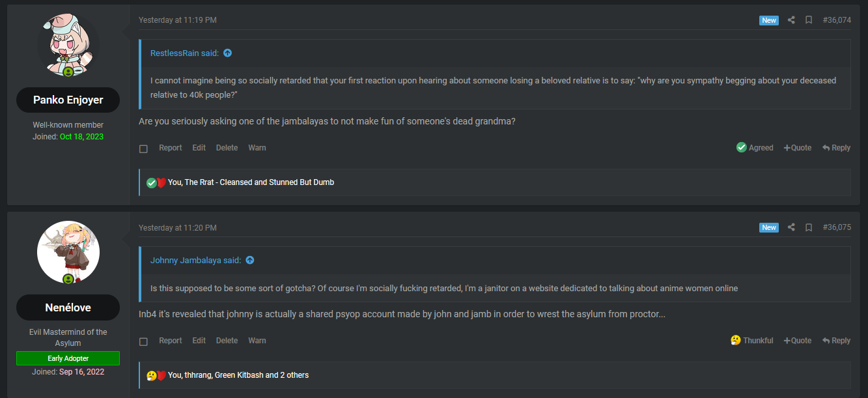The height and width of the screenshot is (398, 868).
Task: Tick the selection checkbox on Nenélove's post
Action: coord(143,341)
